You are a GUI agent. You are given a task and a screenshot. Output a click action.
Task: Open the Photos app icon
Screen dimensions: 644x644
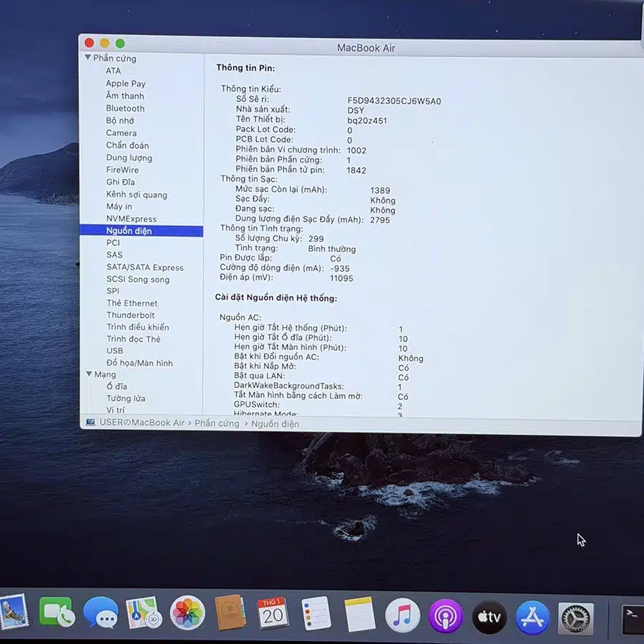pos(187,614)
